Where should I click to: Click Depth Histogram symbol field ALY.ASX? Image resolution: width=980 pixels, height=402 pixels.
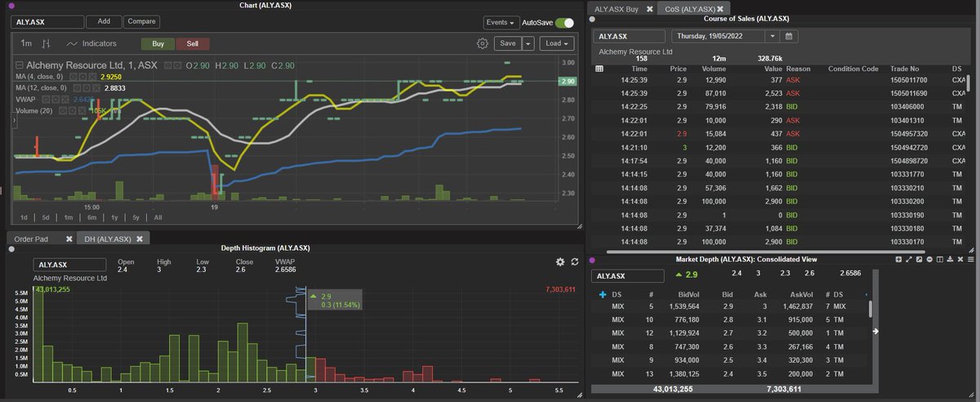[70, 266]
